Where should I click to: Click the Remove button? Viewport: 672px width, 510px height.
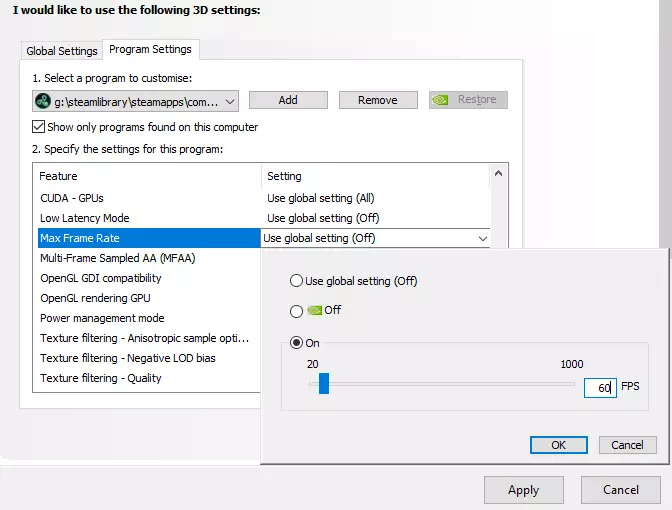point(377,100)
